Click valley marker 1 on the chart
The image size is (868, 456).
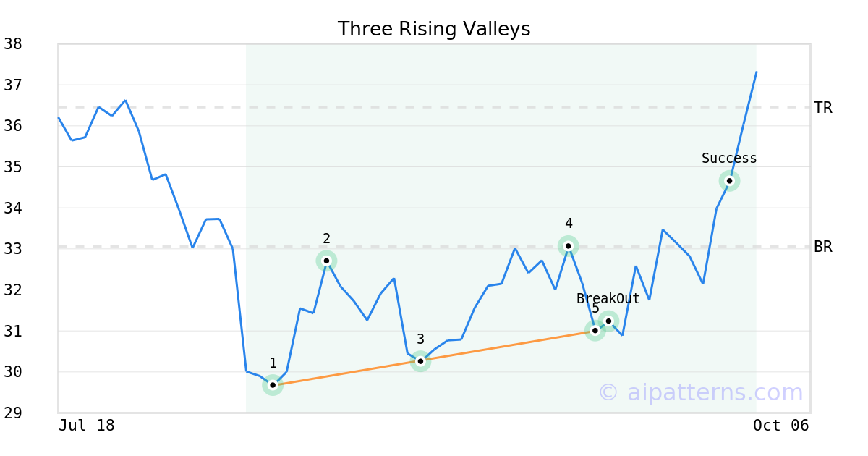click(x=273, y=385)
